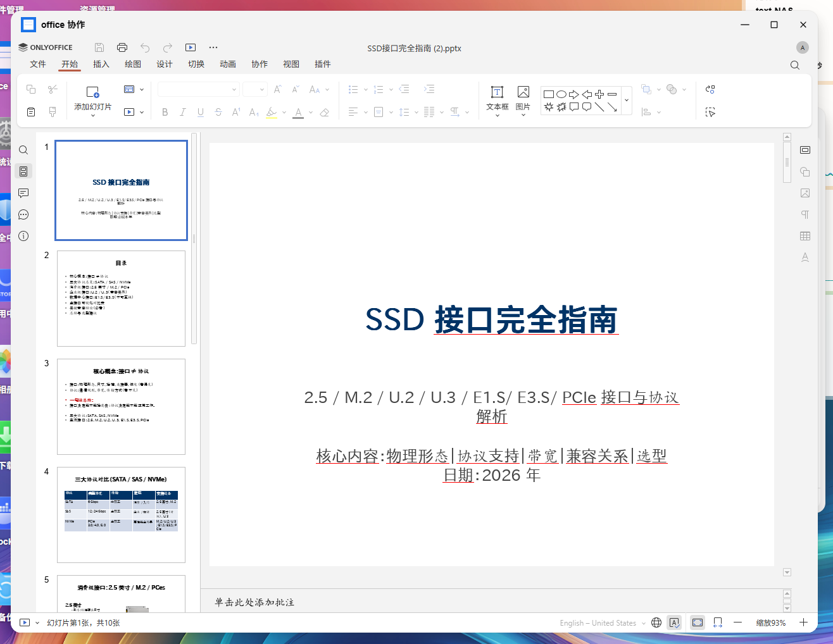Switch to the 切换 tab
Screen dimensions: 833x644
click(x=196, y=64)
